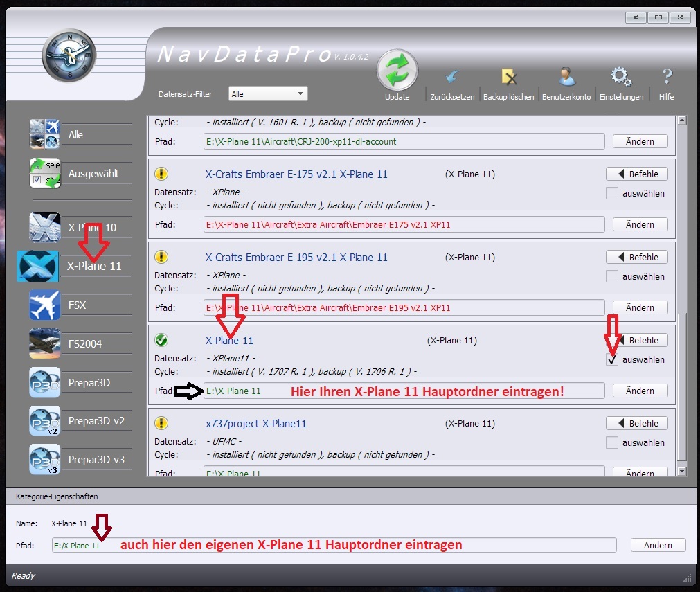Click the green Update arrows icon

[x=397, y=70]
